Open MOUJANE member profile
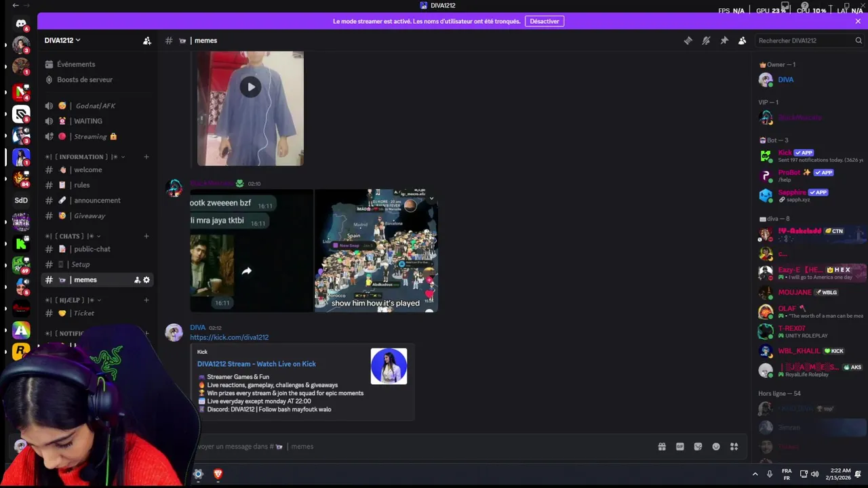 811,292
